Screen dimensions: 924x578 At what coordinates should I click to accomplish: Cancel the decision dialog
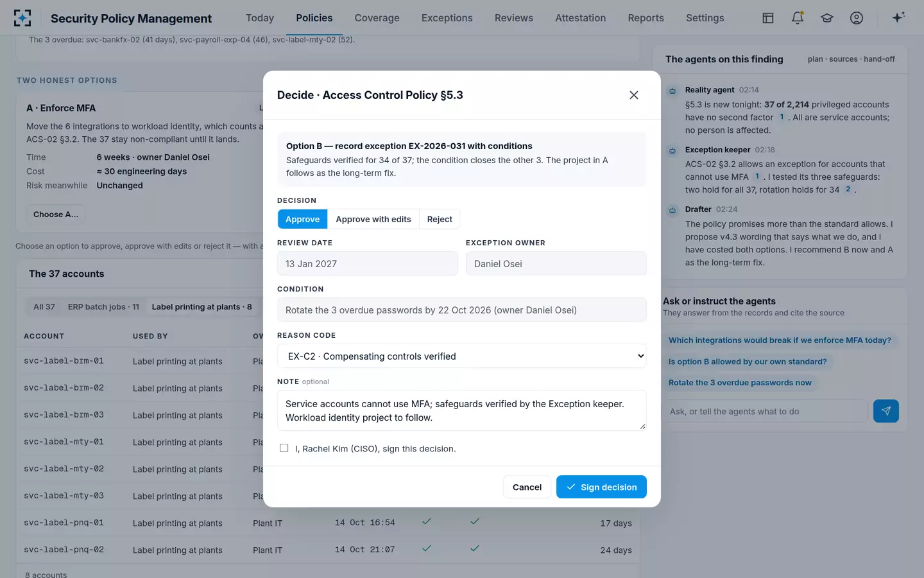(x=527, y=487)
